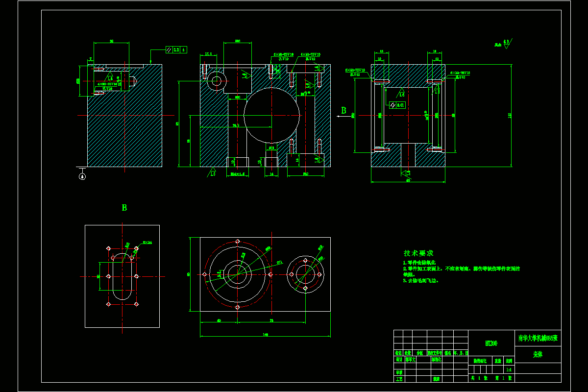
Task: Select the parallelism tolerance frame at the top
Action: pyautogui.click(x=176, y=49)
